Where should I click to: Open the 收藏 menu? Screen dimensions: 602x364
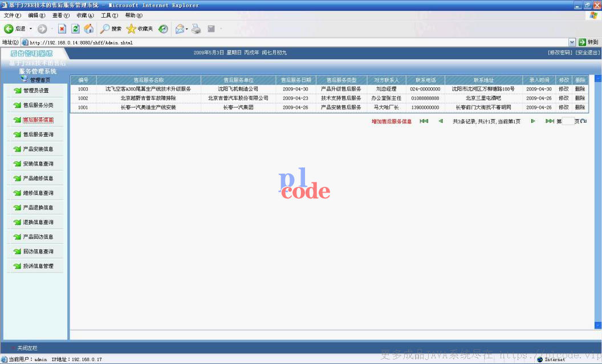coord(86,15)
